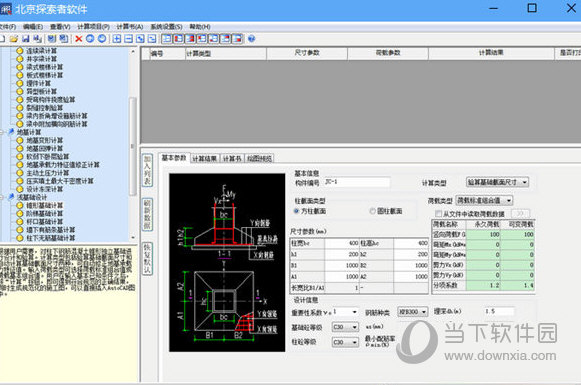Select the 方柱截面 radio button

tap(296, 211)
